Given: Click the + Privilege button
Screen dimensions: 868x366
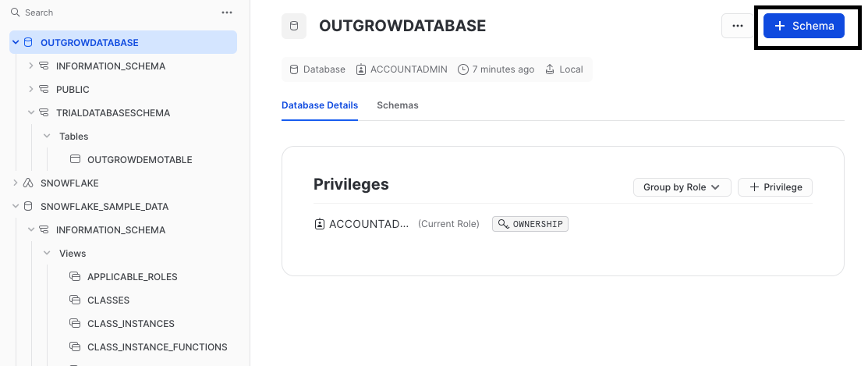Looking at the screenshot, I should tap(775, 187).
